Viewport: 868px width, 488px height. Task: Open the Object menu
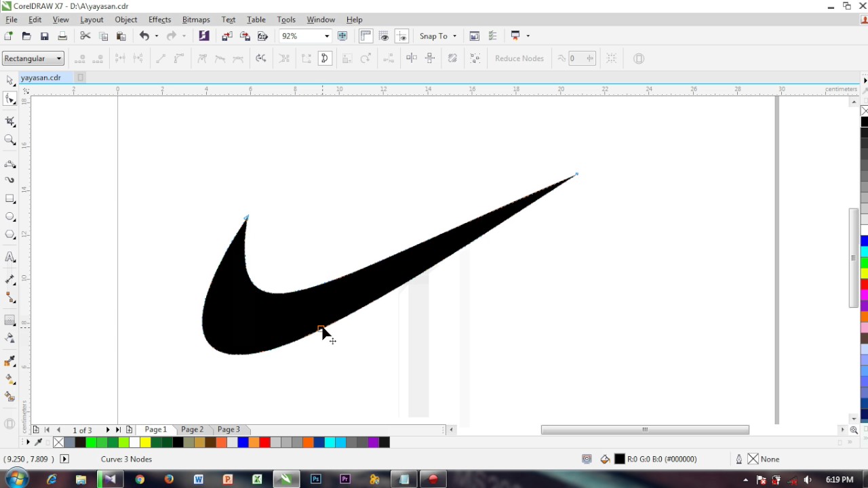click(x=126, y=20)
